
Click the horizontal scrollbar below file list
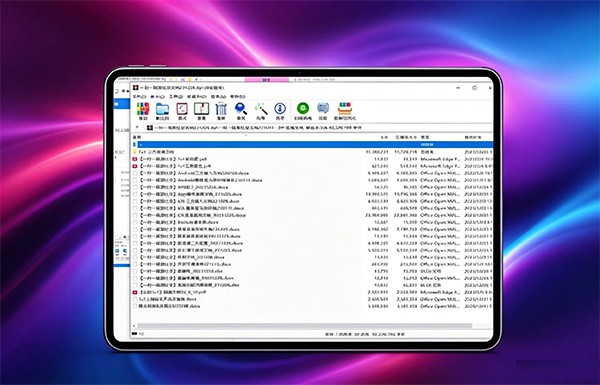pyautogui.click(x=305, y=326)
